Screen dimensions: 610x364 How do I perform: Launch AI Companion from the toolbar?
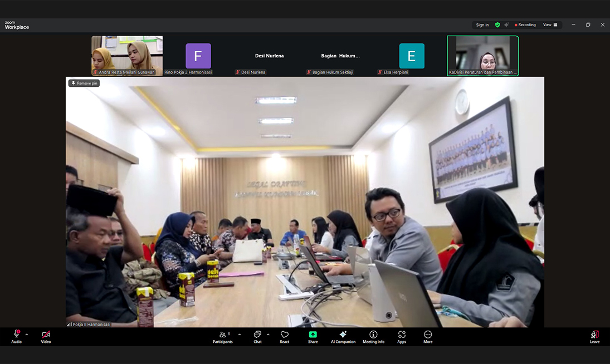343,337
